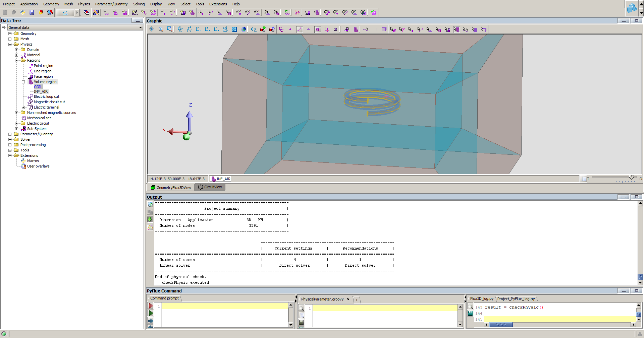Click the new project blank page icon
The image size is (644, 338).
tap(5, 12)
